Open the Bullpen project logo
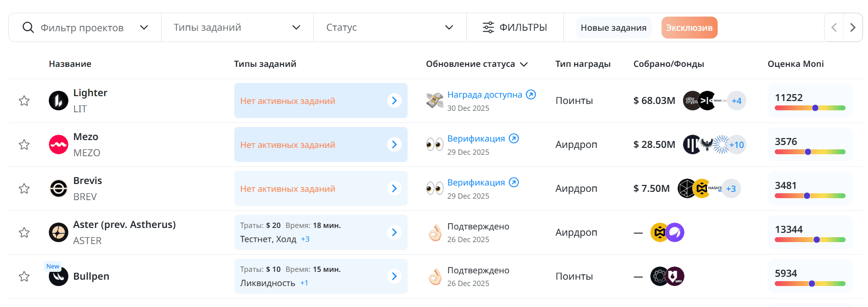The width and height of the screenshot is (868, 307). tap(59, 276)
